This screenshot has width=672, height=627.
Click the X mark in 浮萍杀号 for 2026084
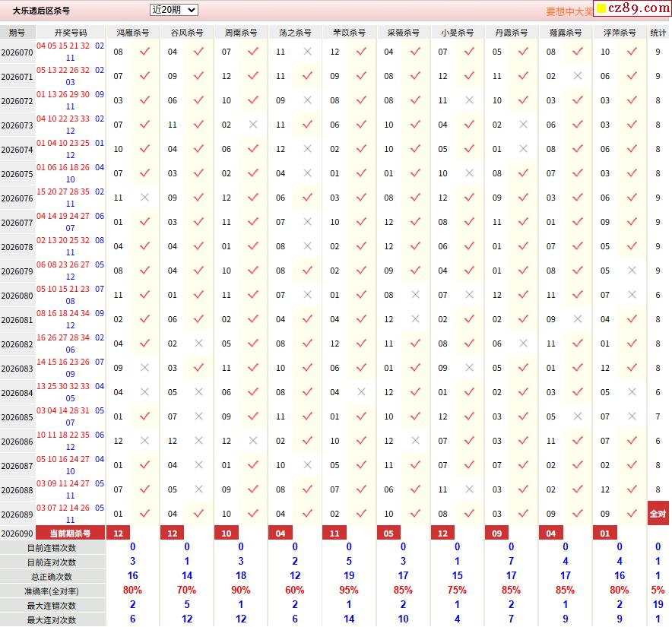[x=632, y=392]
